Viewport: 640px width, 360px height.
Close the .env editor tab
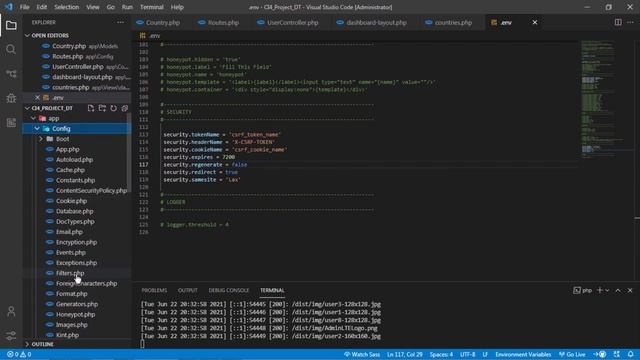(x=535, y=22)
